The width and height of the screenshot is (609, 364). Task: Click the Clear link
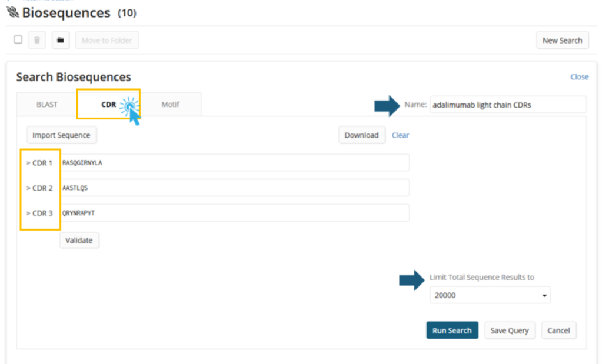400,135
